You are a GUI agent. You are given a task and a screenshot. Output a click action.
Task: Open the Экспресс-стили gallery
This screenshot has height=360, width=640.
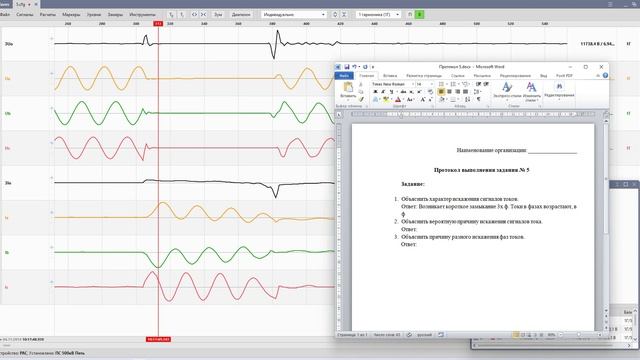(x=507, y=91)
